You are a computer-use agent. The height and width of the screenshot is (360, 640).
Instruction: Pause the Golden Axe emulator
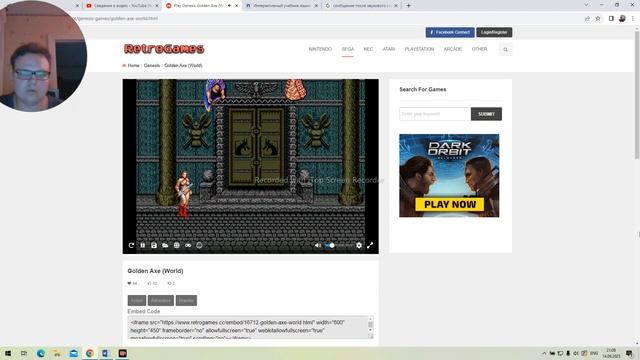coord(142,245)
